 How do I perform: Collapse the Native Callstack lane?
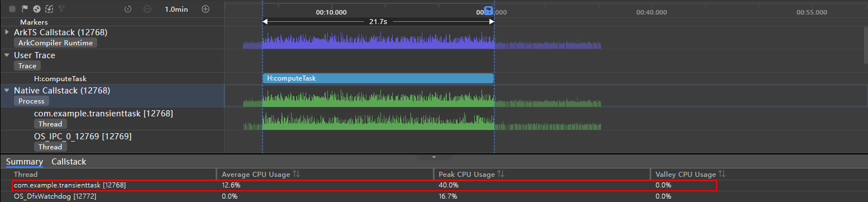pos(7,90)
